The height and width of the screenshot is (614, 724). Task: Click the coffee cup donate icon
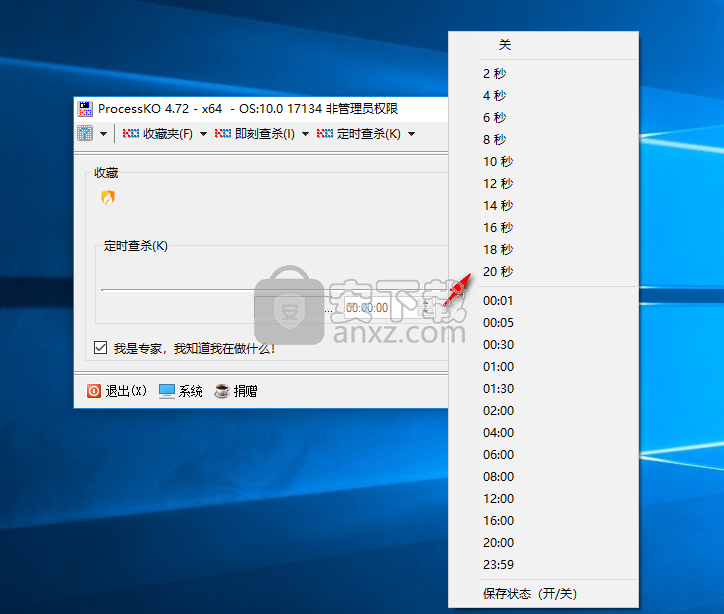222,391
